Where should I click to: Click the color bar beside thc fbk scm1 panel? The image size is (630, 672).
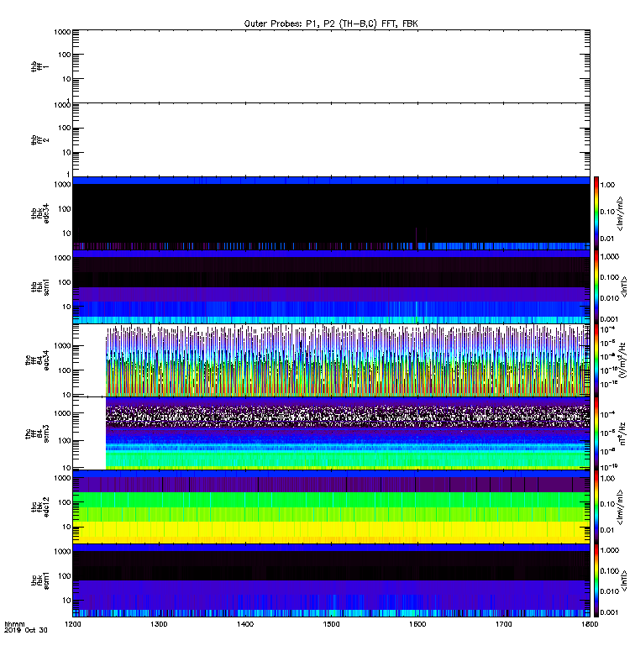596,580
